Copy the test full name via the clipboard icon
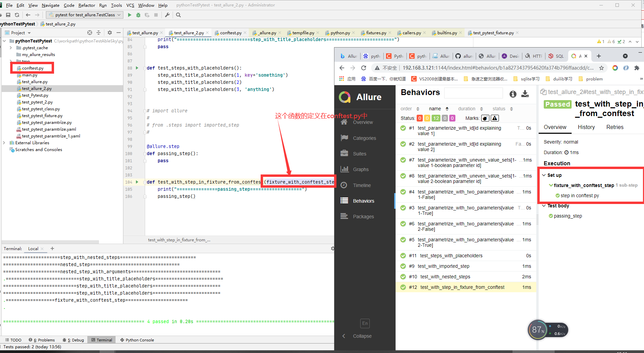The image size is (644, 353). click(x=543, y=92)
